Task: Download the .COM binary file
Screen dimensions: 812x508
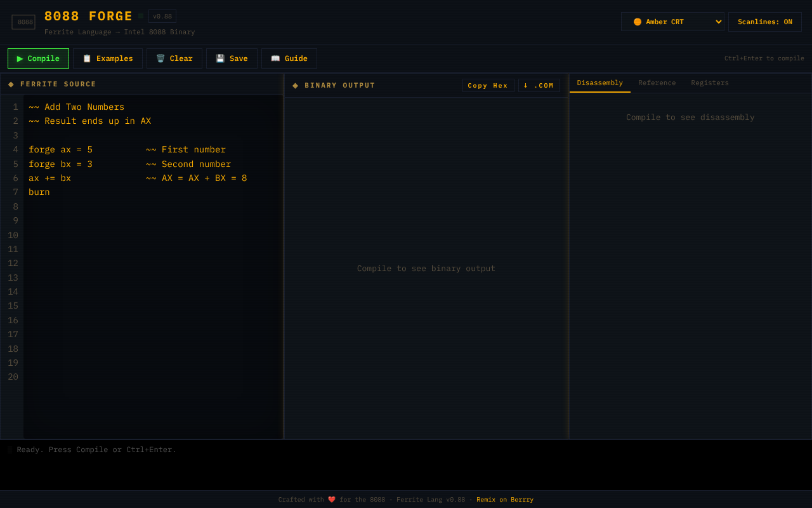Action: click(539, 86)
